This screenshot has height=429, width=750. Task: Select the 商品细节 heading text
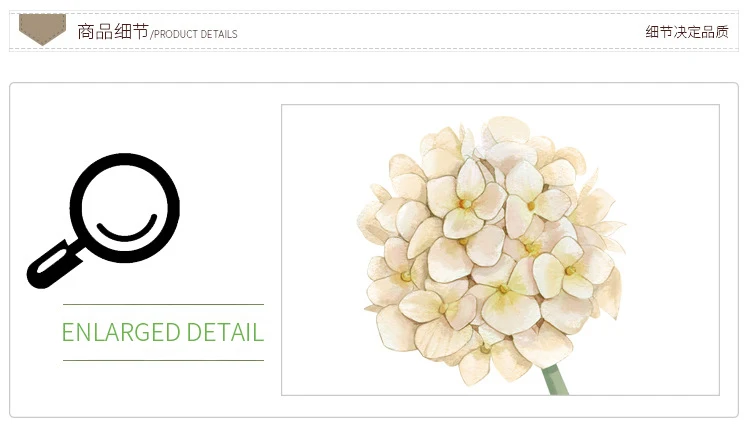pyautogui.click(x=113, y=32)
